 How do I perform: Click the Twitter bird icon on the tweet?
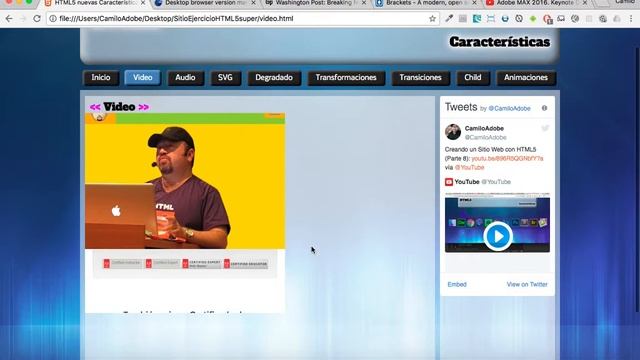point(545,128)
